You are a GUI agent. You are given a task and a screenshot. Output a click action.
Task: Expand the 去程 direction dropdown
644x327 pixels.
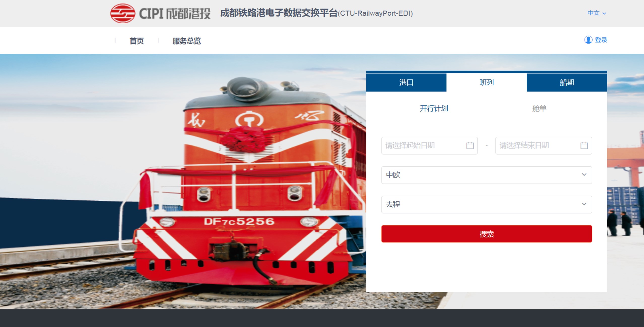487,204
